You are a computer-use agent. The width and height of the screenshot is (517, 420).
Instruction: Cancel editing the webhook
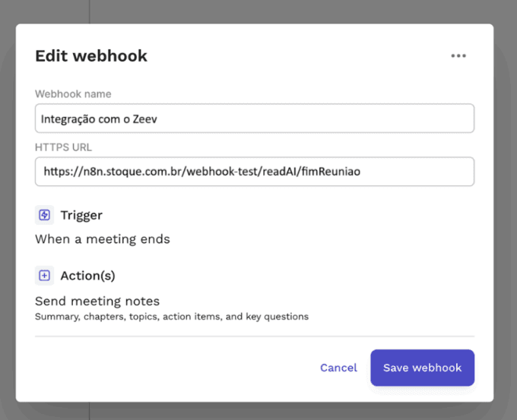(338, 368)
